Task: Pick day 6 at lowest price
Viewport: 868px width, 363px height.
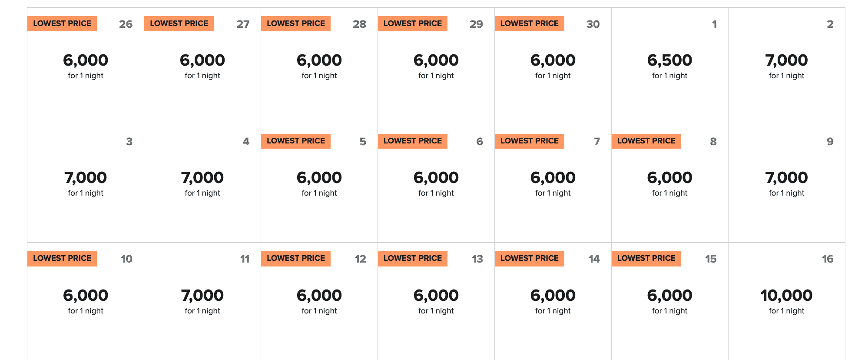Action: (x=436, y=183)
